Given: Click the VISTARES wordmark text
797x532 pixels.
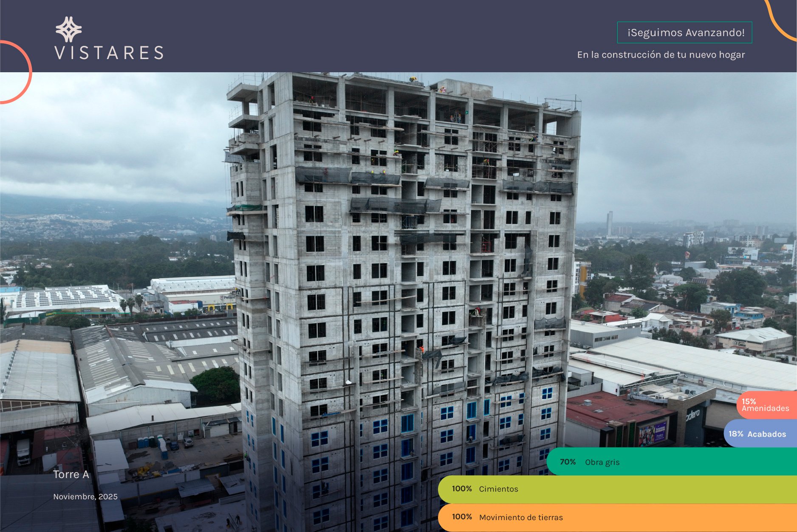Looking at the screenshot, I should pyautogui.click(x=109, y=53).
